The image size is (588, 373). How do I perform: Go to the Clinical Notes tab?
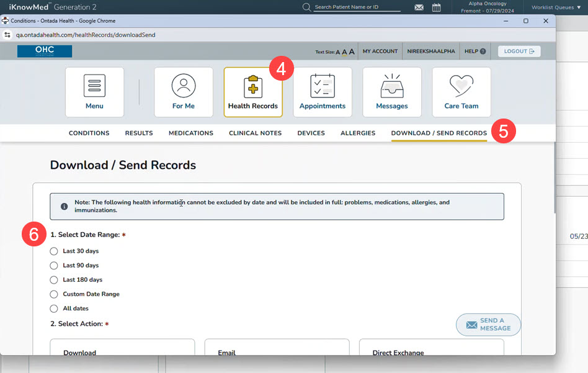[x=255, y=133]
